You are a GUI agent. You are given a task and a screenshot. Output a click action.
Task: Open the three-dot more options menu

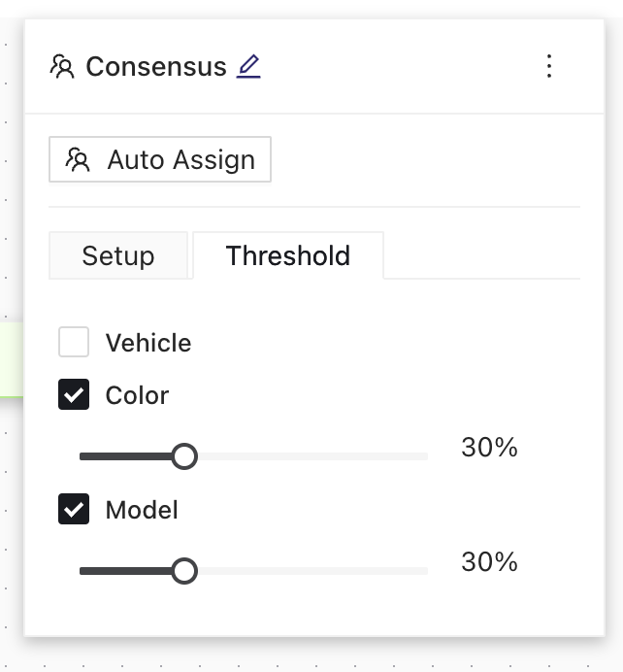pos(549,66)
